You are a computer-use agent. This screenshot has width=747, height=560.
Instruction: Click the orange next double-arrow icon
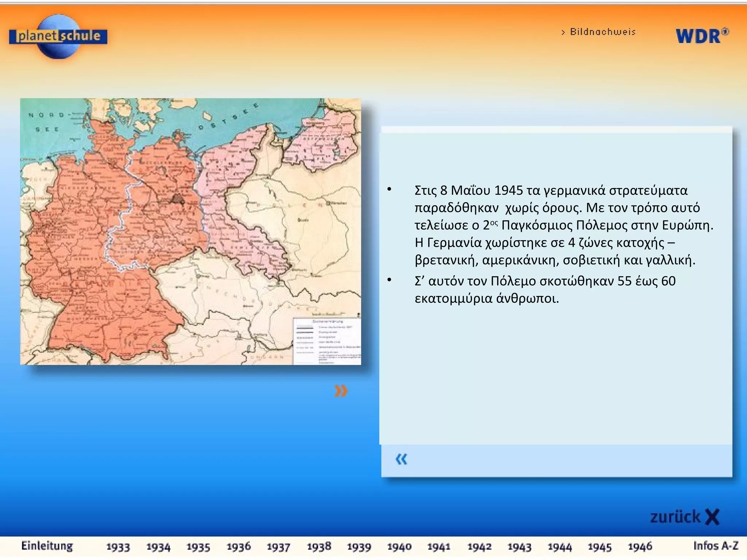click(x=341, y=391)
